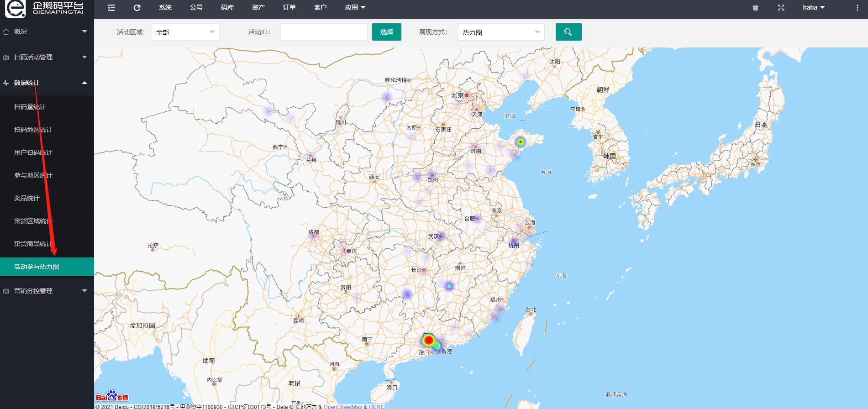Image resolution: width=868 pixels, height=409 pixels.
Task: Click the 呼和浩特 label on map
Action: [395, 80]
